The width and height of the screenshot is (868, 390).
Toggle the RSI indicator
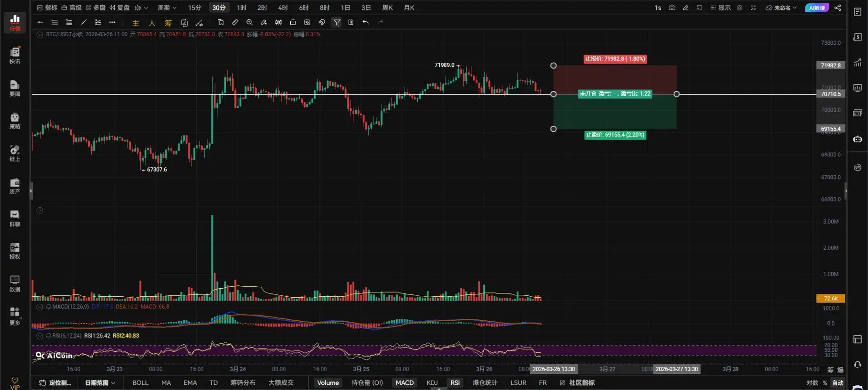(x=455, y=382)
